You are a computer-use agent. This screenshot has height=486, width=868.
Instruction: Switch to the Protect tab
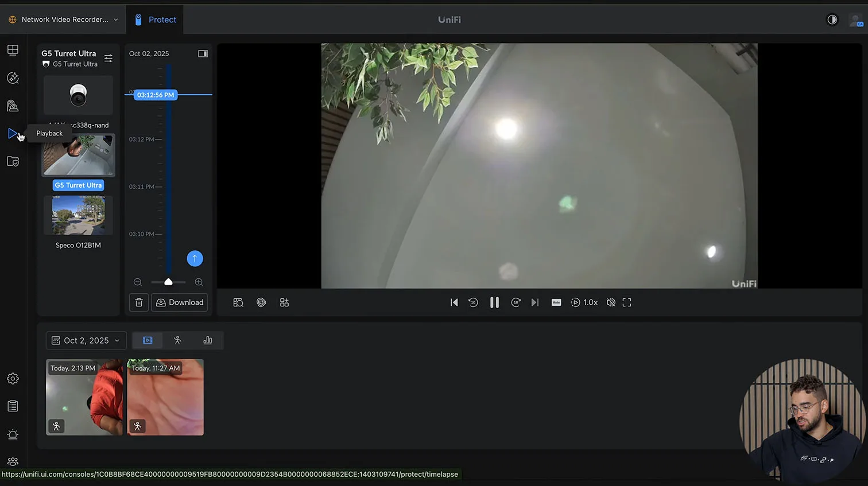pos(155,20)
